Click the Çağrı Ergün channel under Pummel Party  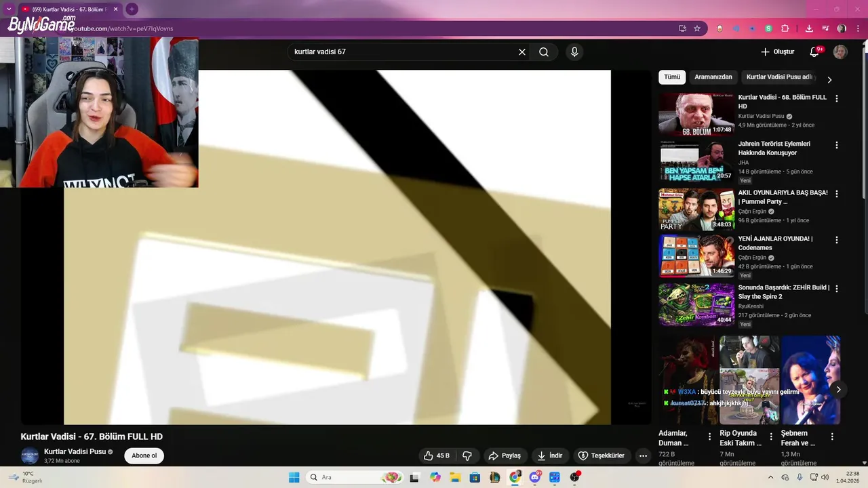pos(752,211)
